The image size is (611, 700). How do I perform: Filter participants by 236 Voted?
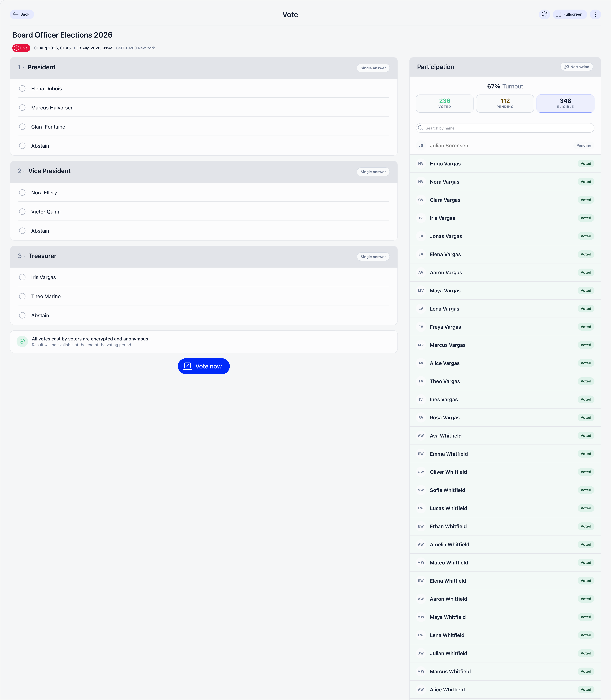pyautogui.click(x=445, y=104)
